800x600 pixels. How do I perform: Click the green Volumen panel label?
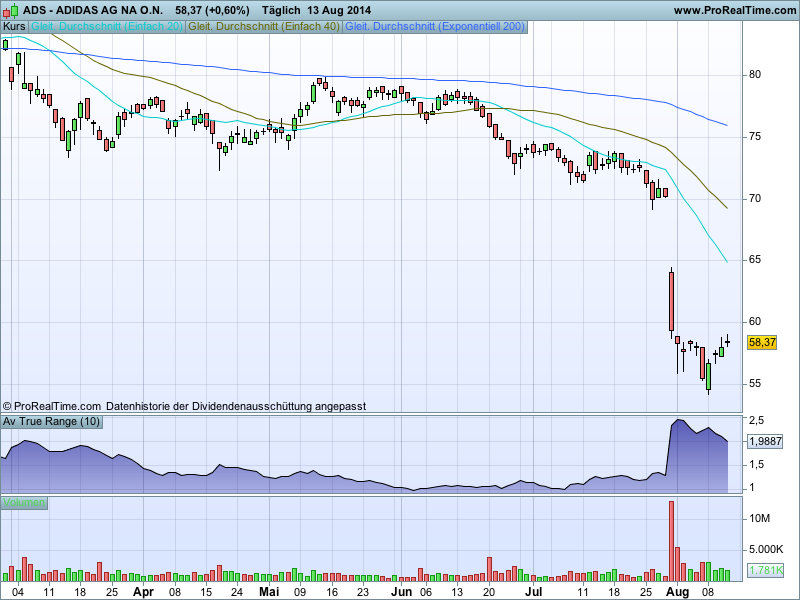[24, 502]
